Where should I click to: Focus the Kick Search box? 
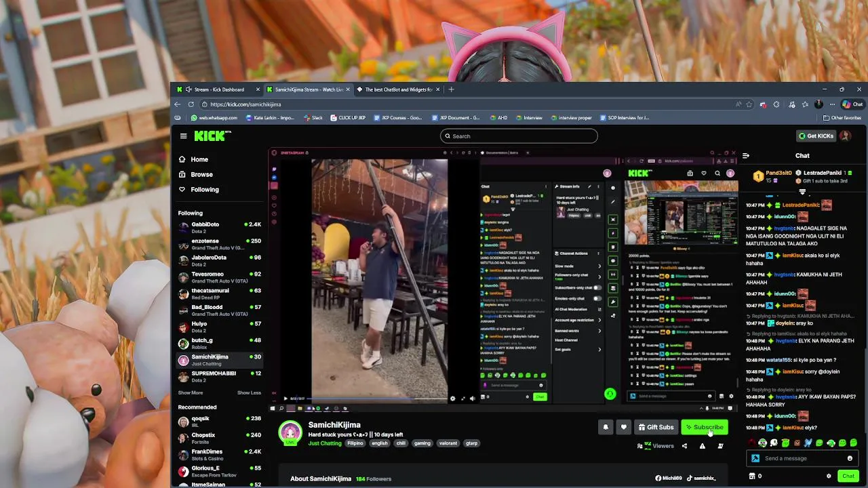(519, 136)
